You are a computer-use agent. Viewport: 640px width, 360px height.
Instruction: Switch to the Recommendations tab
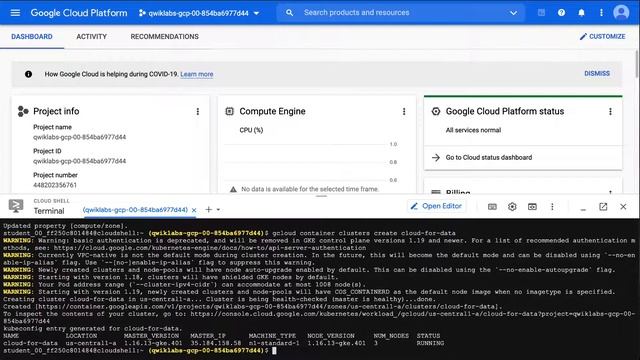point(164,37)
